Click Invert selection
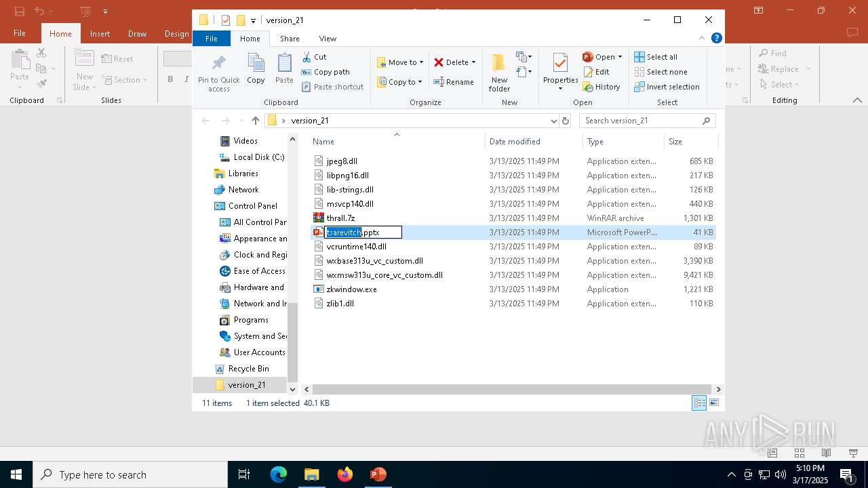This screenshot has height=488, width=868. pos(667,87)
